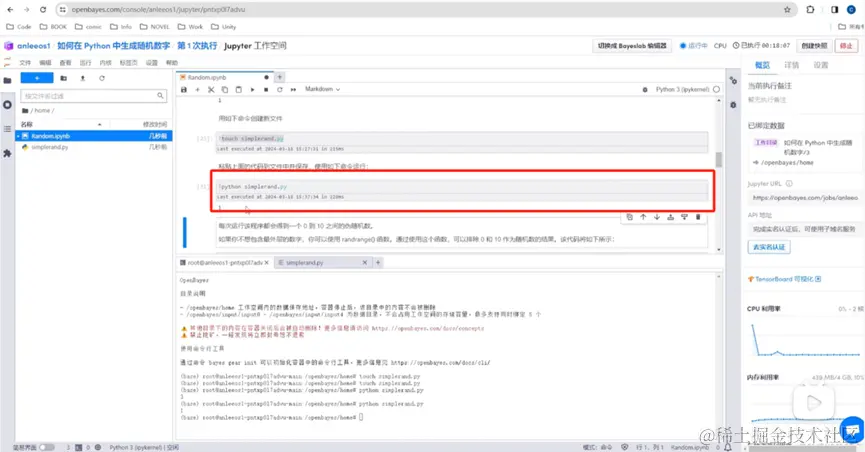Open the running terminals and kernels sidebar

[x=7, y=105]
